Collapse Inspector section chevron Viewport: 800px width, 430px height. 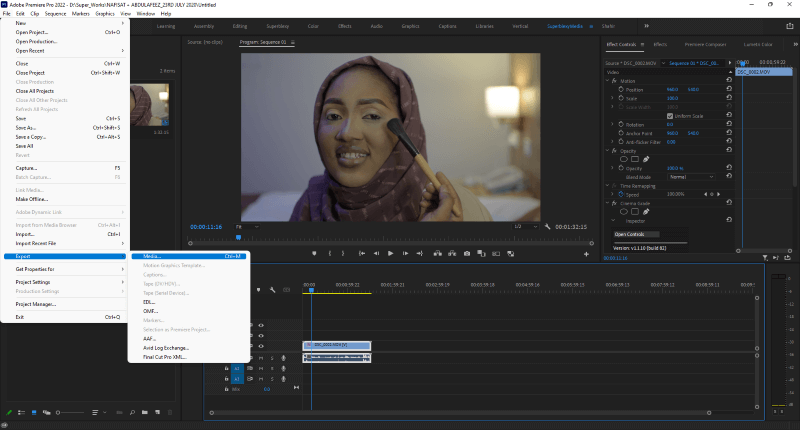[613, 221]
